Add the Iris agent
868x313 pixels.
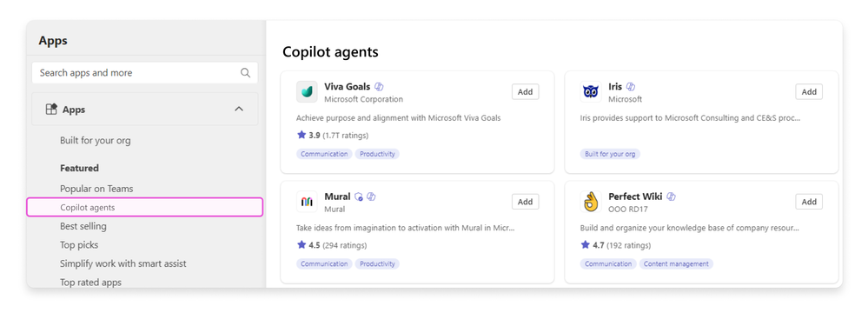pos(809,92)
